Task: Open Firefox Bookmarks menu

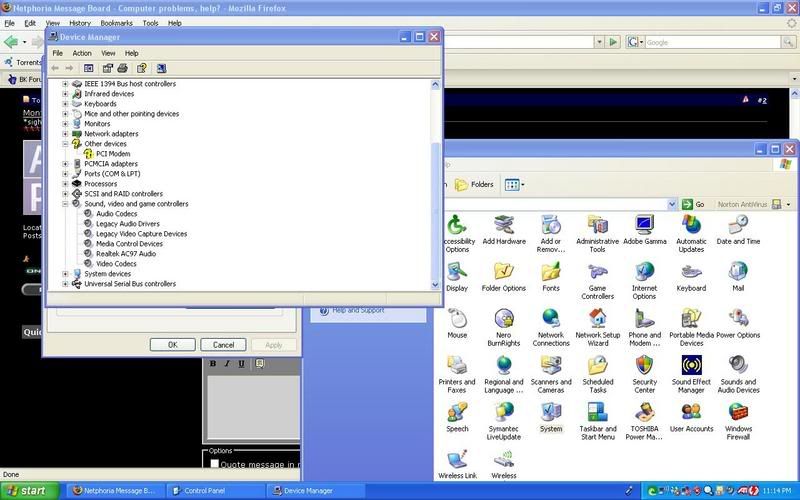Action: click(116, 23)
